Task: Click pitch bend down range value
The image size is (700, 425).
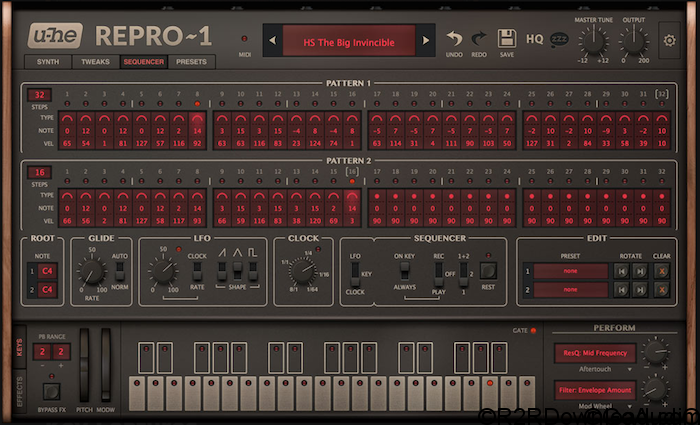Action: [42, 352]
